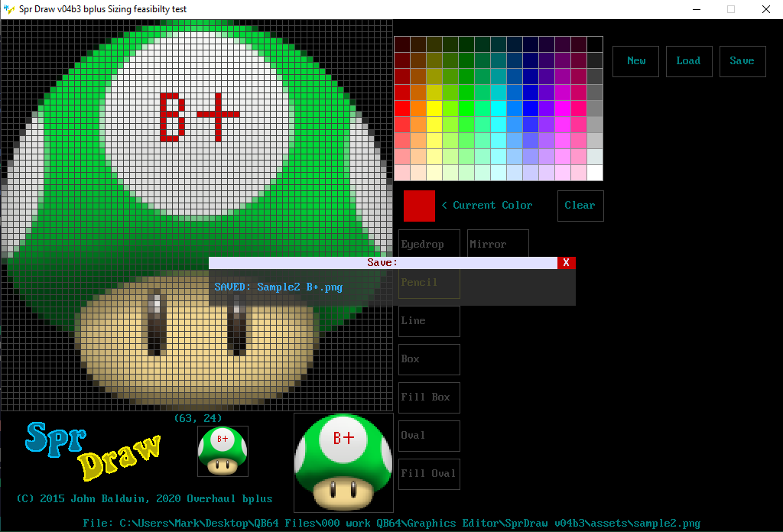This screenshot has width=783, height=532.
Task: Choose the palest pink bottom-left palette swatch
Action: 402,173
